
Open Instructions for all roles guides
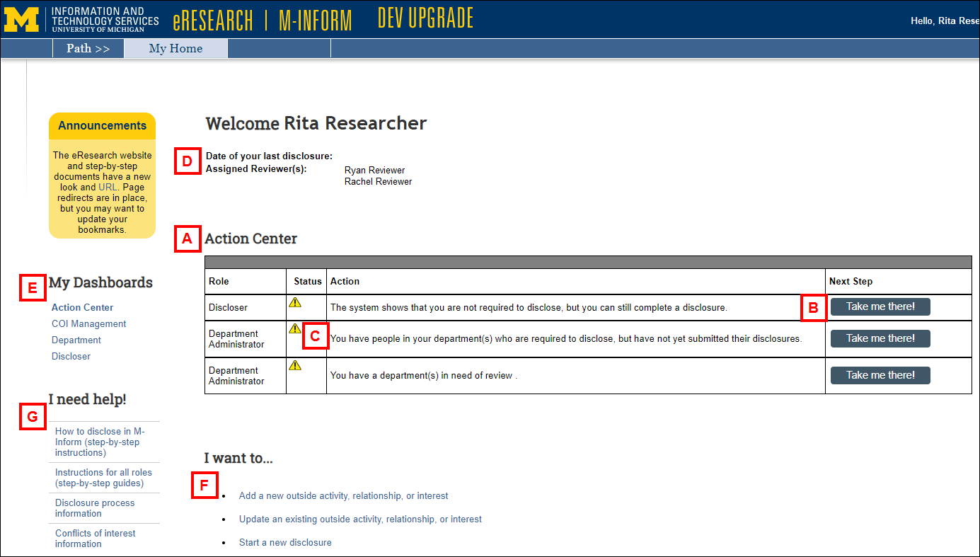pos(103,478)
